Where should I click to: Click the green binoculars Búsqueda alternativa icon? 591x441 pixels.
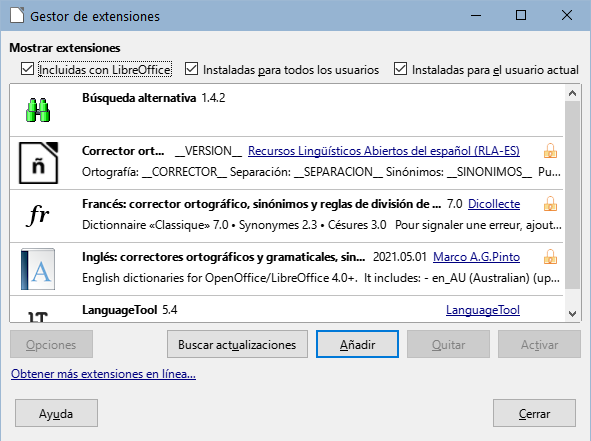click(x=38, y=110)
